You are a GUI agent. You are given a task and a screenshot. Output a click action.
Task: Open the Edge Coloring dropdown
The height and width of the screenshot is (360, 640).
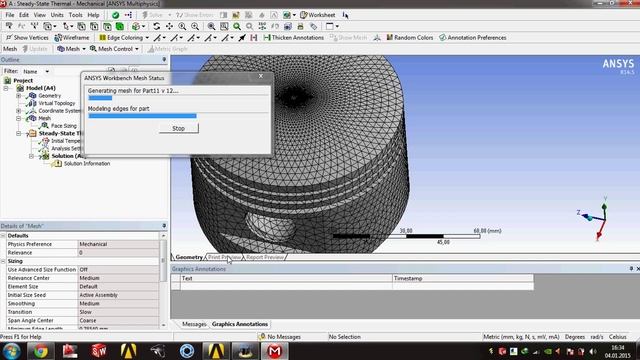pyautogui.click(x=124, y=38)
